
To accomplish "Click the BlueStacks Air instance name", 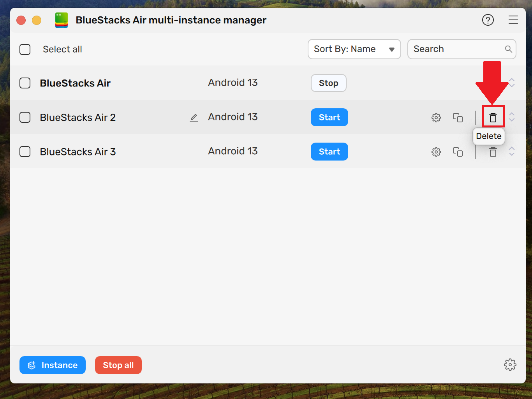I will (x=75, y=83).
